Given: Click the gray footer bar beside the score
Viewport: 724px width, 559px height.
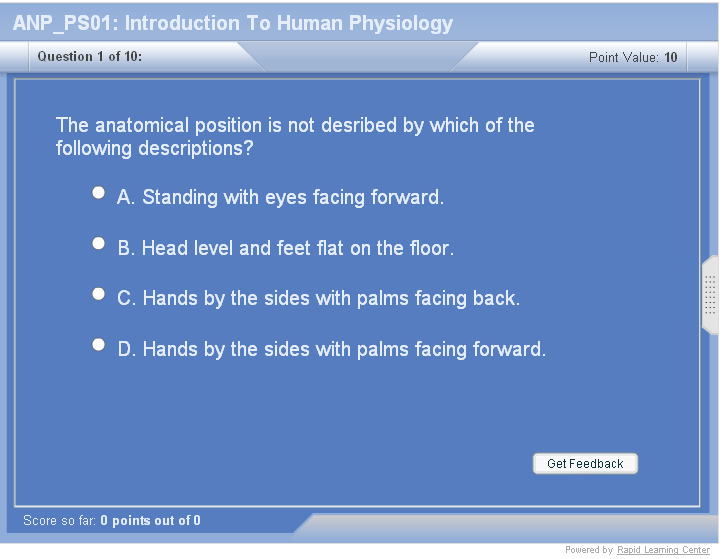Looking at the screenshot, I should pyautogui.click(x=500, y=523).
